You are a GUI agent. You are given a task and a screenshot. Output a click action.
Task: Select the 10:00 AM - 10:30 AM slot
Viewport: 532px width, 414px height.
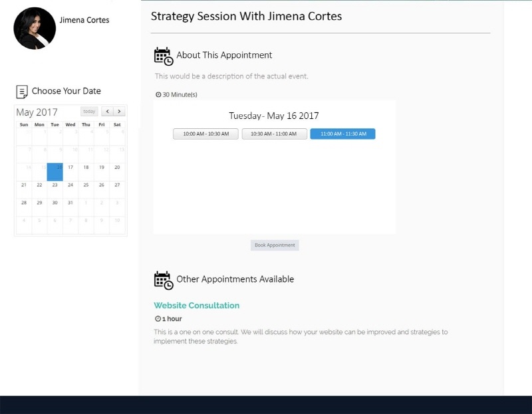pyautogui.click(x=206, y=134)
